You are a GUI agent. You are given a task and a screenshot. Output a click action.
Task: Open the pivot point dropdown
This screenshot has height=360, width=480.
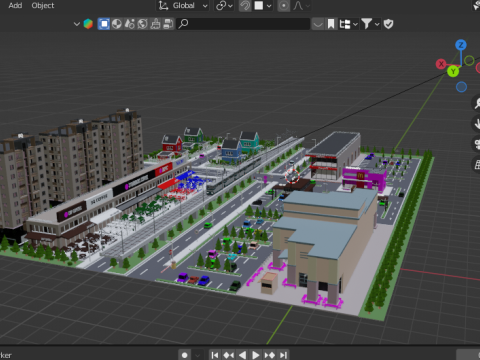[224, 5]
